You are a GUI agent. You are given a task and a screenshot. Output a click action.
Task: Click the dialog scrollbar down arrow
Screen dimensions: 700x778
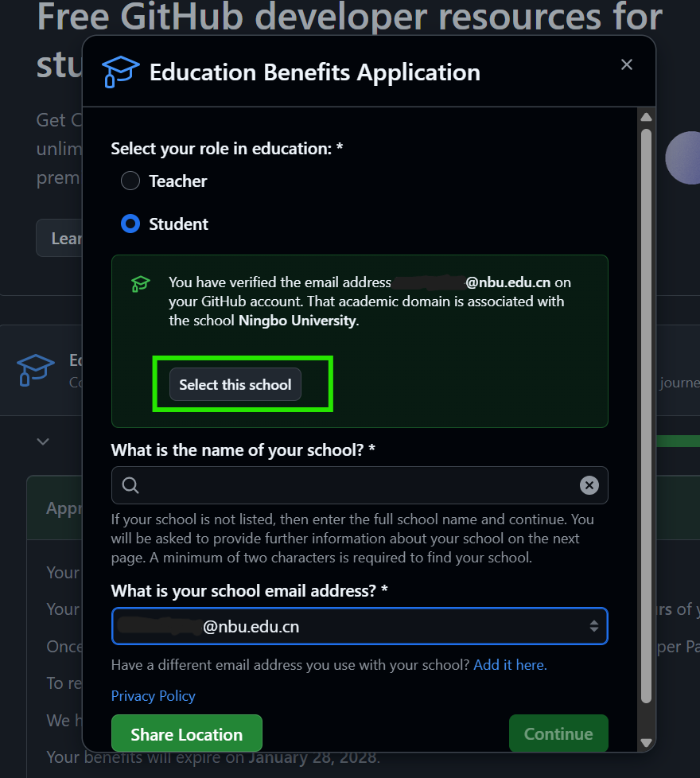click(x=646, y=743)
